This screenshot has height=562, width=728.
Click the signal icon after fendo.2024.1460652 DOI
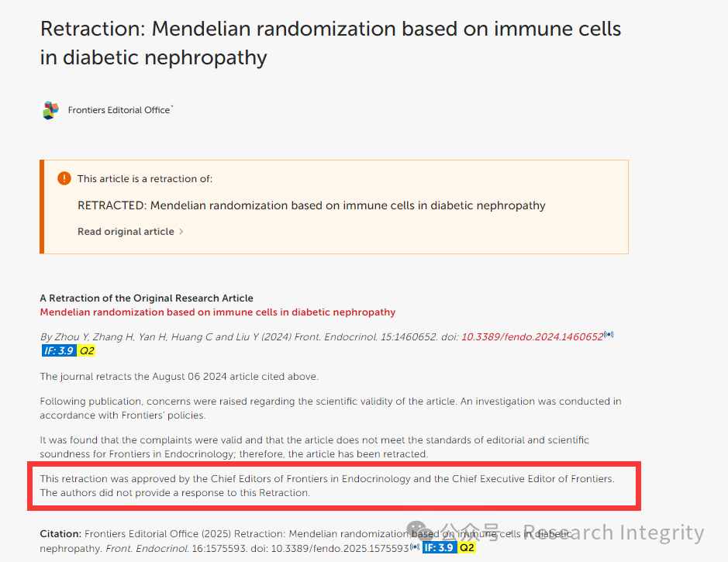click(609, 334)
